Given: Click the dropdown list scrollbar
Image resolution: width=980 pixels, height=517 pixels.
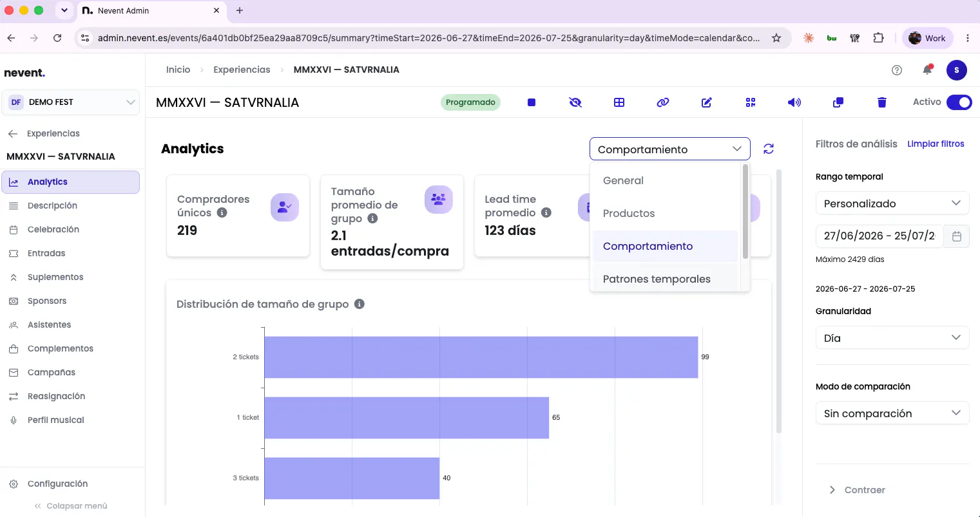Looking at the screenshot, I should point(745,211).
